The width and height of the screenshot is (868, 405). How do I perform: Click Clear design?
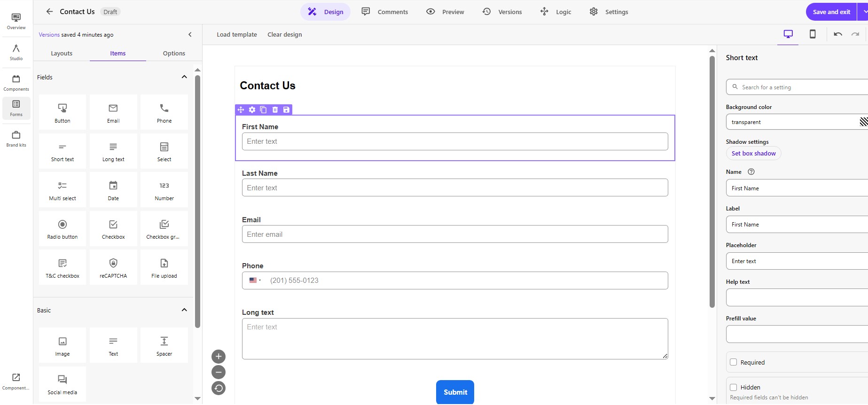[285, 34]
